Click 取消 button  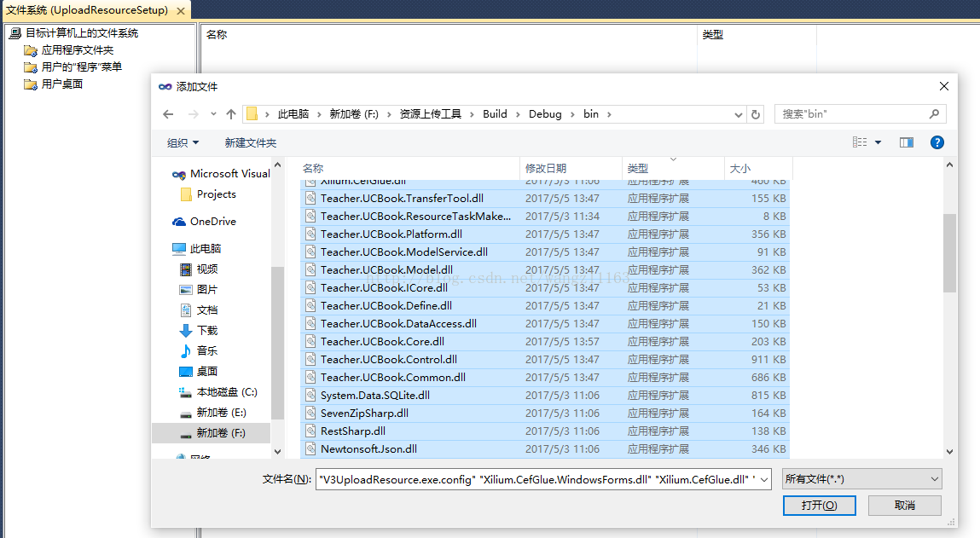click(904, 506)
